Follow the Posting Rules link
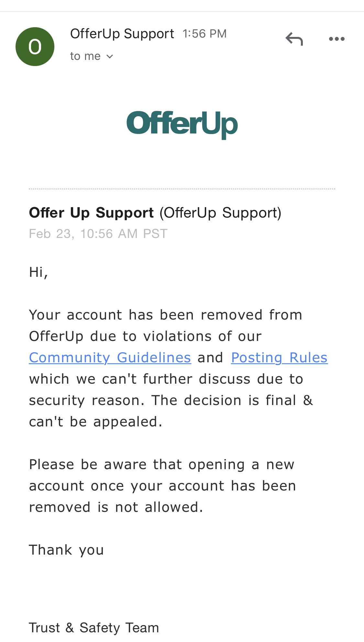 [279, 358]
